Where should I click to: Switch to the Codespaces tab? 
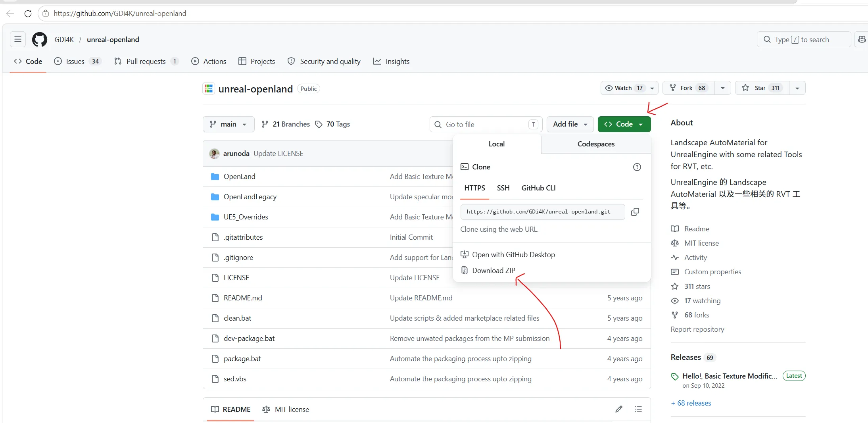596,144
